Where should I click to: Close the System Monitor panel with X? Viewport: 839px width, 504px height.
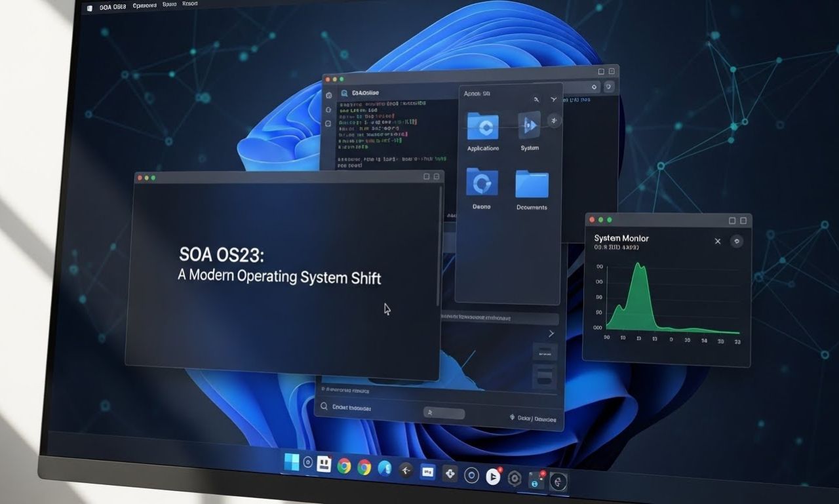coord(717,241)
